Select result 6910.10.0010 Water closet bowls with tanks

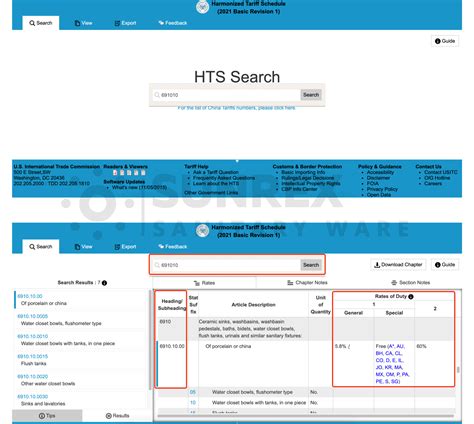pyautogui.click(x=81, y=340)
